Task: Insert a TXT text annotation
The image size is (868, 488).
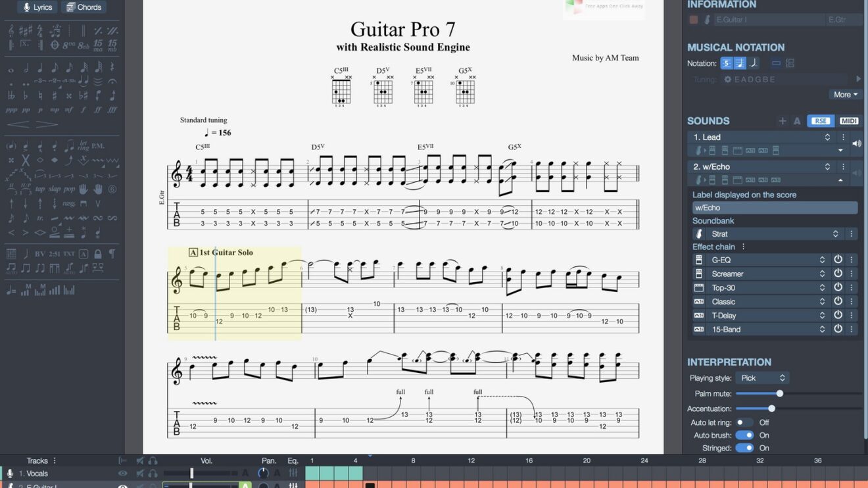Action: (69, 254)
